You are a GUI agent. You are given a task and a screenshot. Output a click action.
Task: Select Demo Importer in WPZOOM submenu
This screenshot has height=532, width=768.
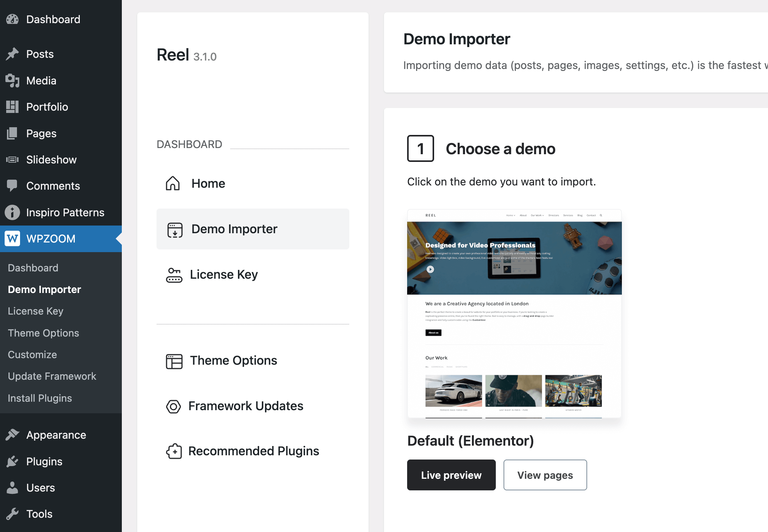point(44,290)
